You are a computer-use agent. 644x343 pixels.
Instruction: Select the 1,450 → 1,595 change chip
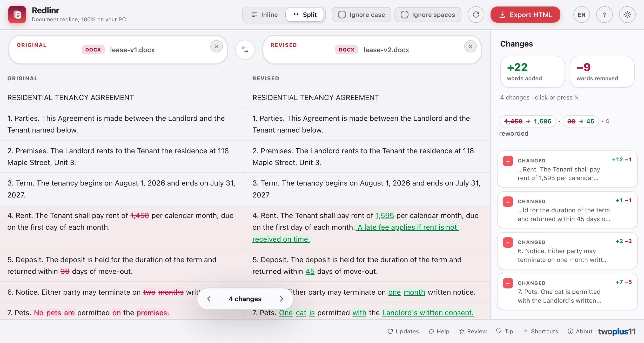(528, 121)
